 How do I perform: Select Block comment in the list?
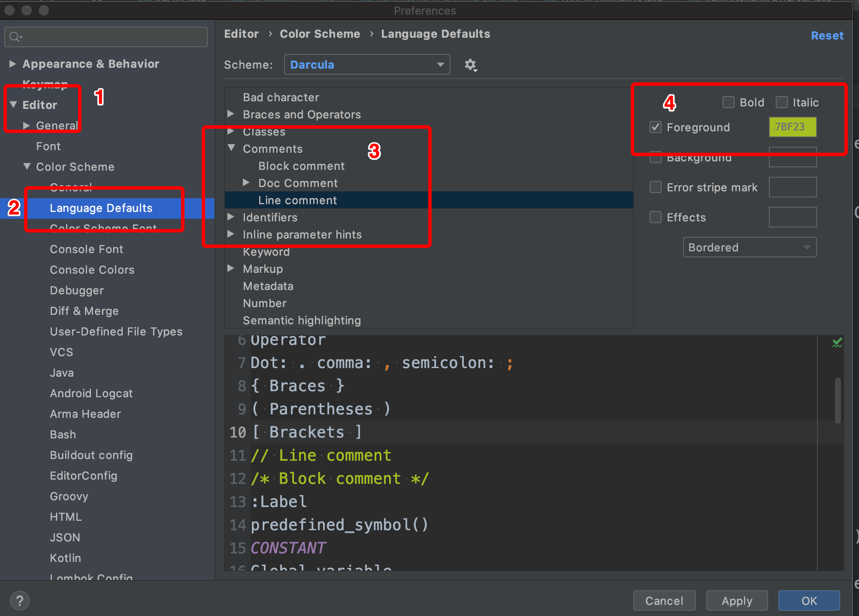pos(301,166)
